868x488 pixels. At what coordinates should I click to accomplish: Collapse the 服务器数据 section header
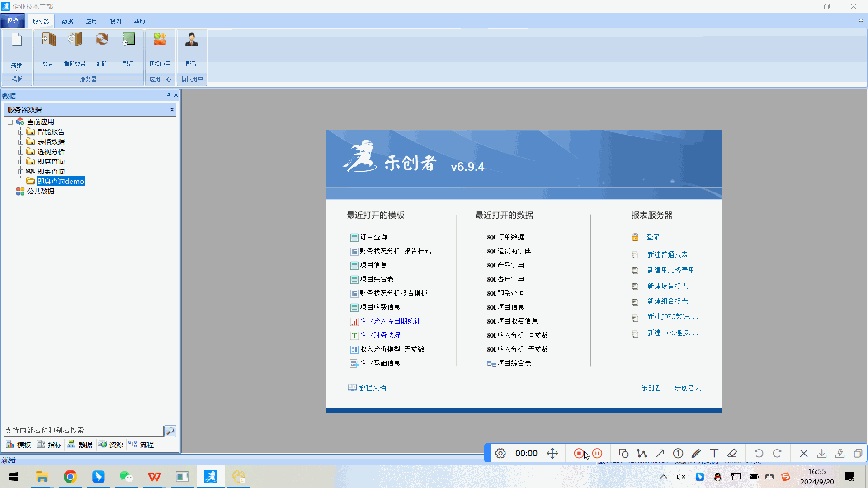[172, 110]
